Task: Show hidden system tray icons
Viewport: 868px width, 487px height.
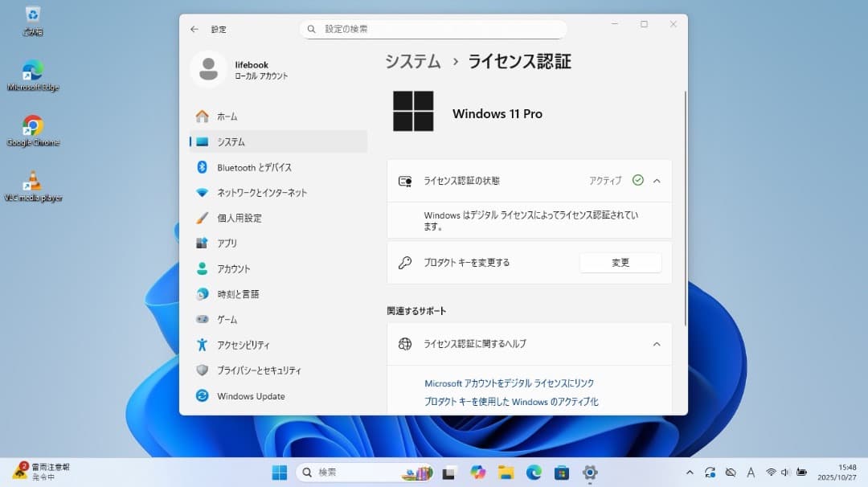Action: pos(690,473)
